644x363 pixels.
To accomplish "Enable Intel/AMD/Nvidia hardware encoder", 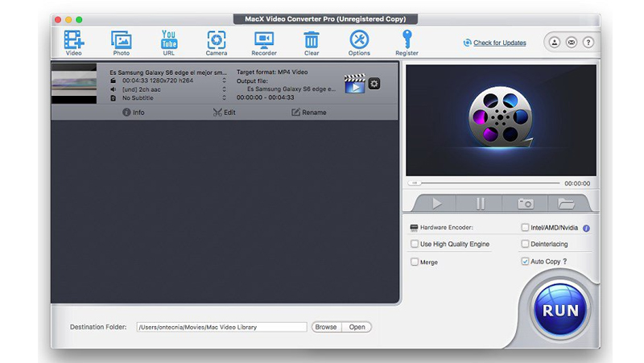I will pos(525,227).
